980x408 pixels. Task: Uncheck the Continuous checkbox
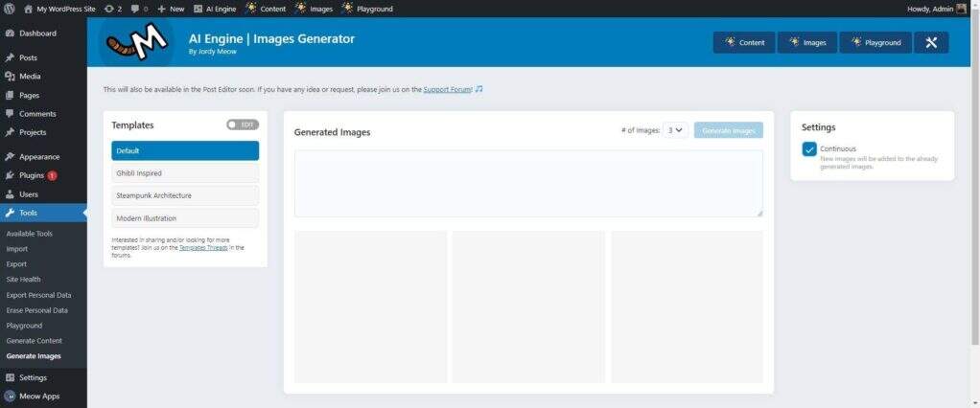pyautogui.click(x=809, y=149)
